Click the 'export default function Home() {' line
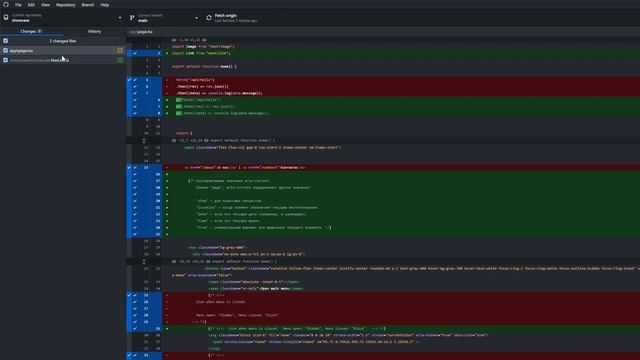 pyautogui.click(x=204, y=67)
